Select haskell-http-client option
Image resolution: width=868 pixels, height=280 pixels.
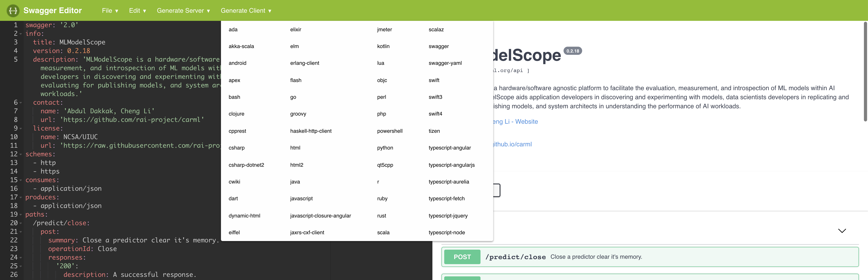[311, 131]
